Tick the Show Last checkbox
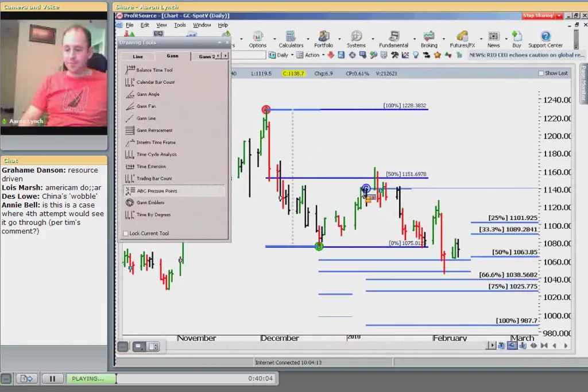The image size is (588, 392). [x=541, y=73]
